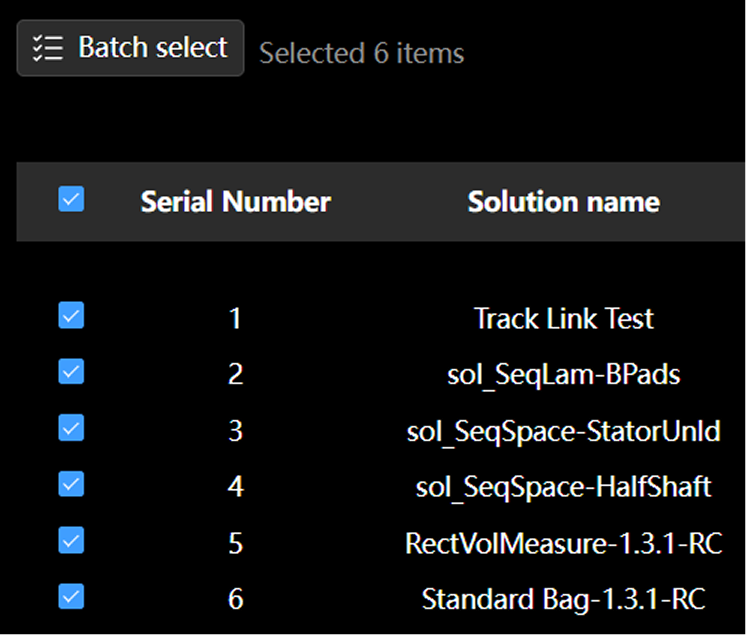Click the Batch select button

[x=130, y=48]
